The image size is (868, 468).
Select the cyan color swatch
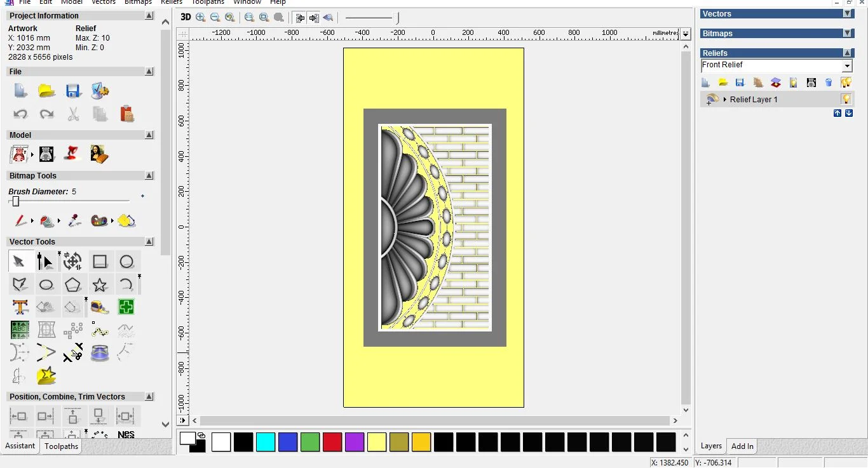(x=266, y=442)
